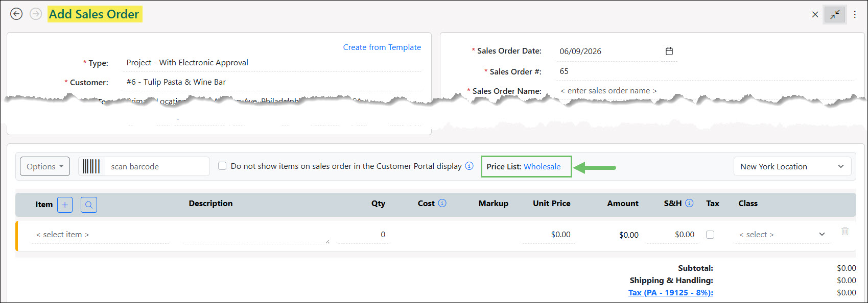Click the Amount column header

point(623,203)
